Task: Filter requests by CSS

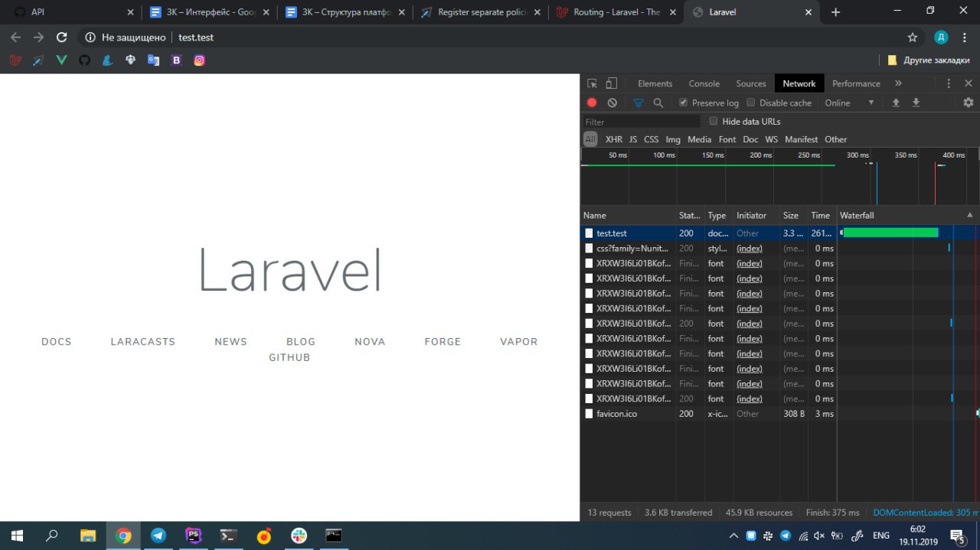Action: 651,139
